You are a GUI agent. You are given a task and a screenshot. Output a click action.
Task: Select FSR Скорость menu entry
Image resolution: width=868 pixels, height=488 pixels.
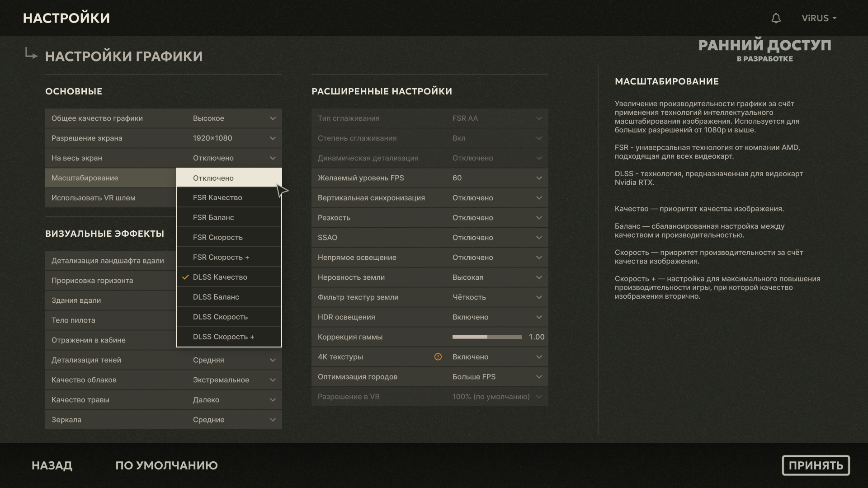click(x=229, y=237)
